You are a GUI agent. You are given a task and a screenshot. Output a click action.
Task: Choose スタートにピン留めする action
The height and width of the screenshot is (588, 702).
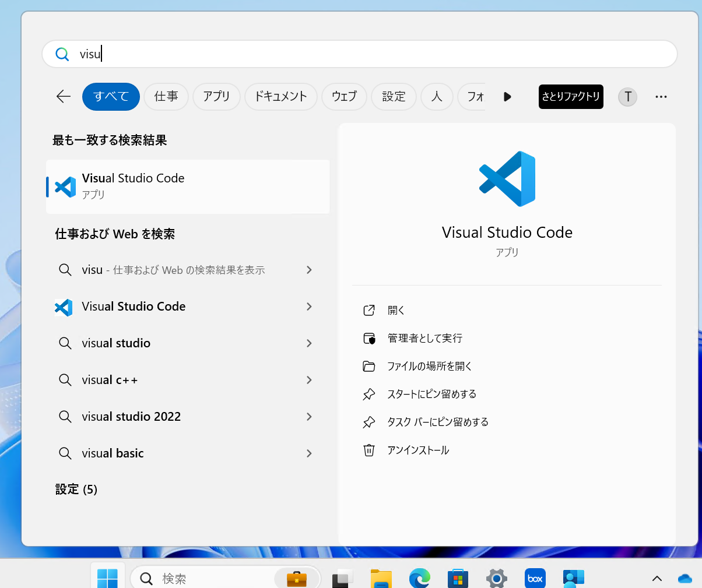432,394
